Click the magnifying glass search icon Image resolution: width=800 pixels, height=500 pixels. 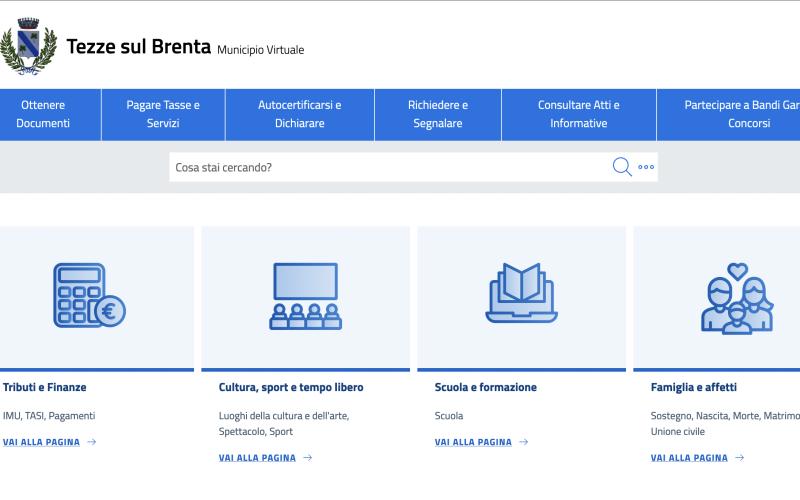point(621,167)
